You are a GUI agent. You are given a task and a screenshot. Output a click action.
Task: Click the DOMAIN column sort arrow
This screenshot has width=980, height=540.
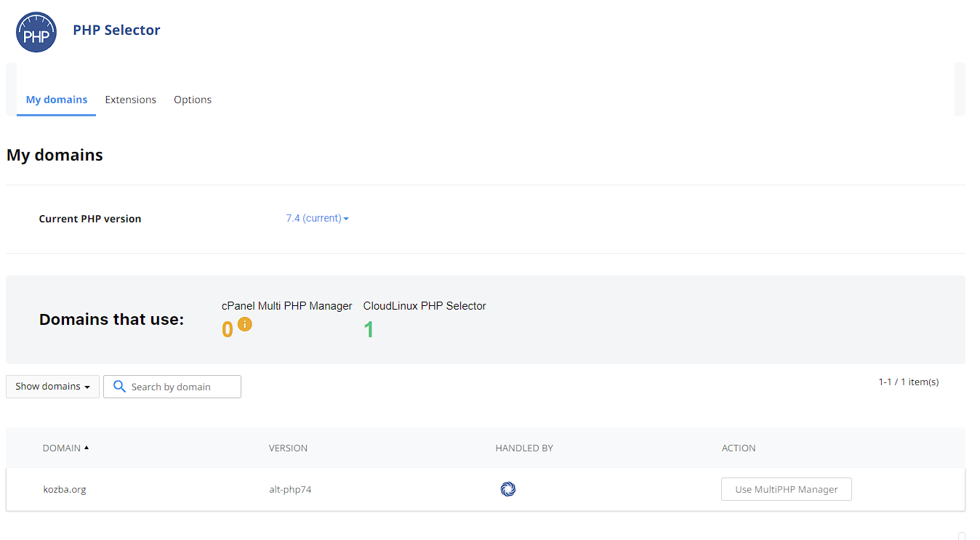pyautogui.click(x=87, y=448)
